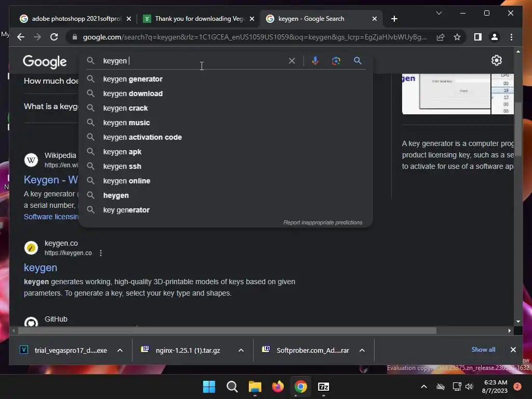The height and width of the screenshot is (399, 532).
Task: Choose suggestion keygen apk
Action: (x=226, y=152)
